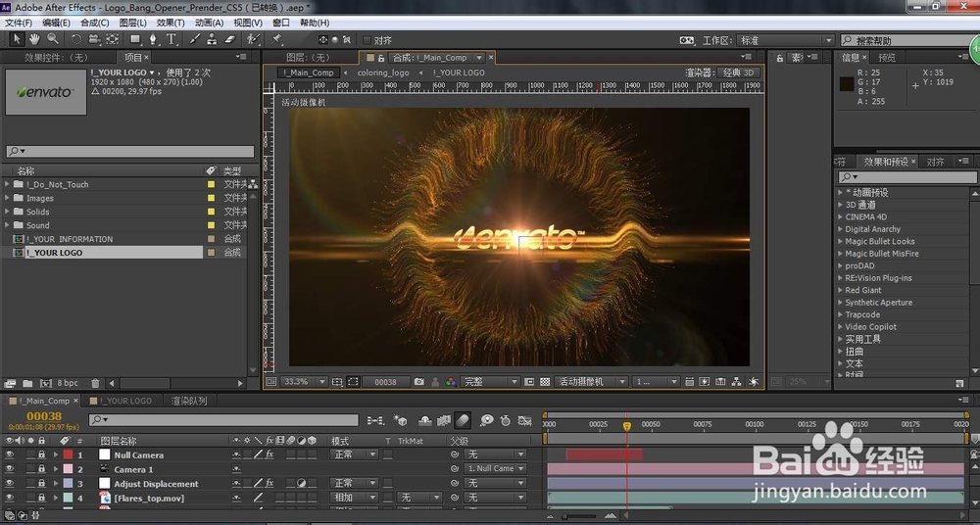Select the Horizontal Type tool
Image resolution: width=980 pixels, height=525 pixels.
[172, 39]
